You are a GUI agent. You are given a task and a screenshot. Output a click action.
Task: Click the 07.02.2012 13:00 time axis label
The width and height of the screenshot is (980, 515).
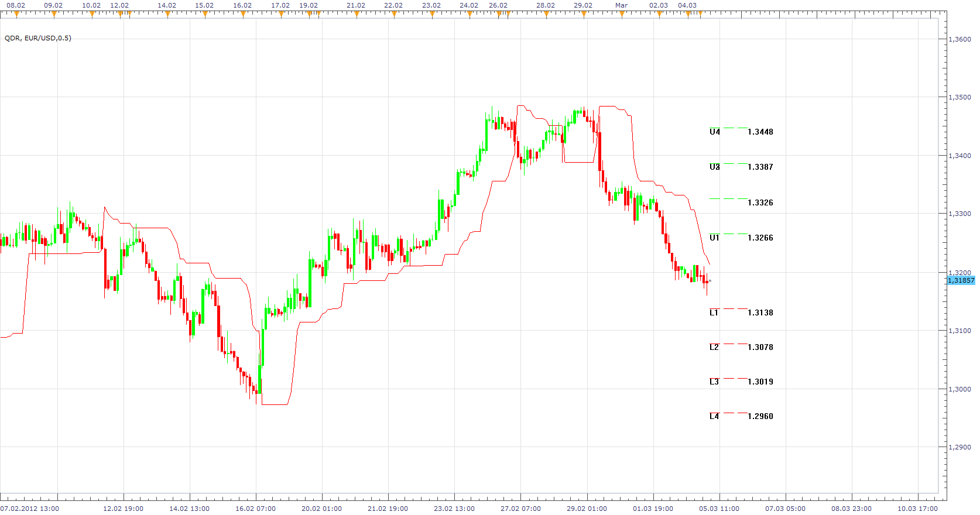pyautogui.click(x=30, y=509)
